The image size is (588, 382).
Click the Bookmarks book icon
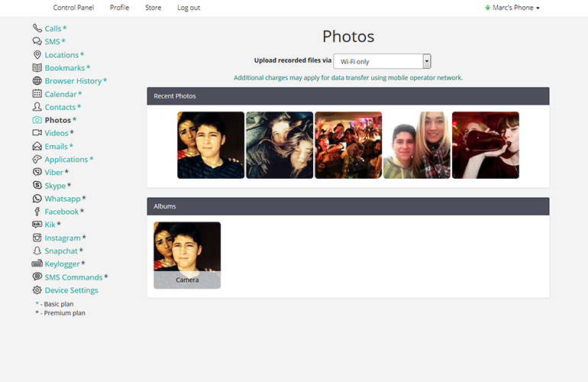(37, 68)
